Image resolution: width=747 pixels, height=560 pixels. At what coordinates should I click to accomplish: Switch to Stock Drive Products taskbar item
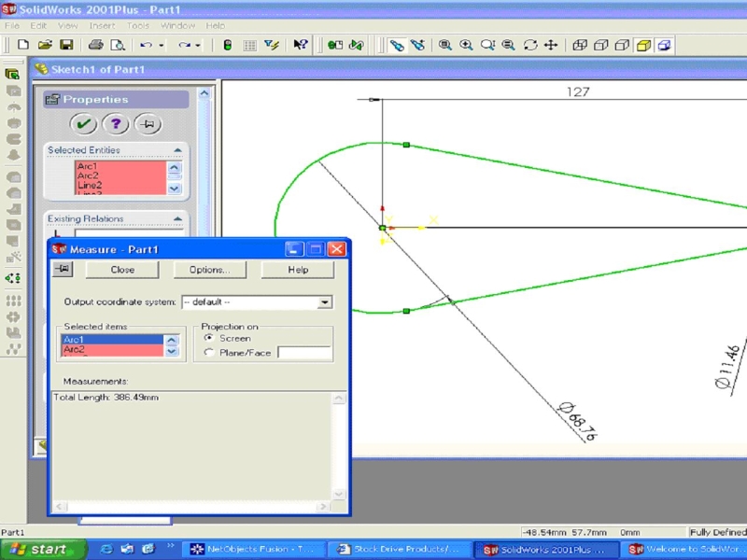[x=400, y=550]
